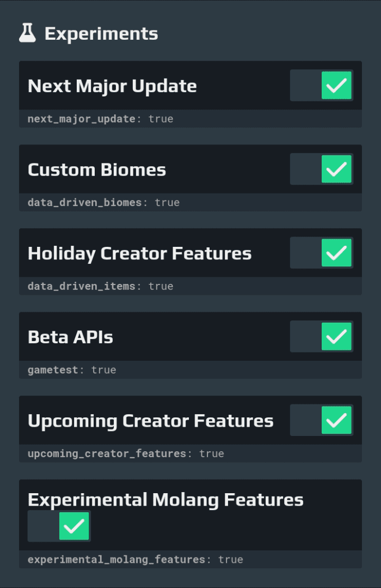Screen dimensions: 381x588
Task: Disable the Next Major Update toggle
Action: click(322, 86)
